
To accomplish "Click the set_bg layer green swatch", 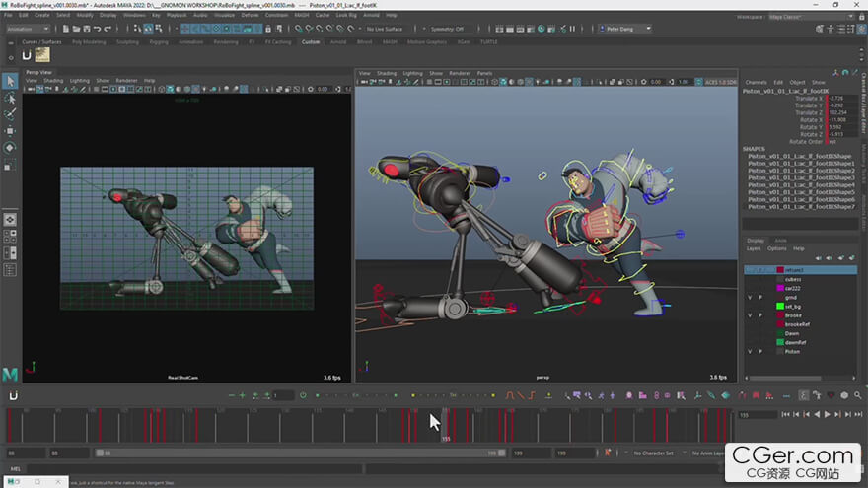I will click(x=780, y=307).
